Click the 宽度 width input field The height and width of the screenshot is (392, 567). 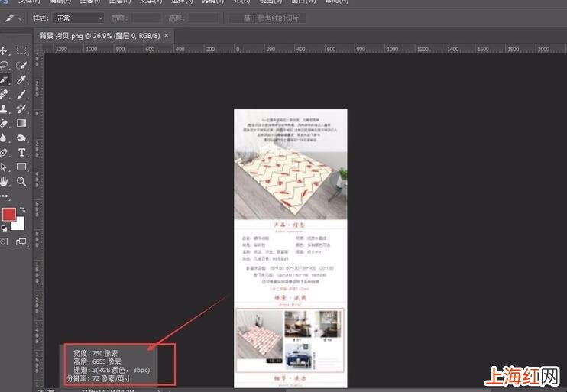click(147, 18)
